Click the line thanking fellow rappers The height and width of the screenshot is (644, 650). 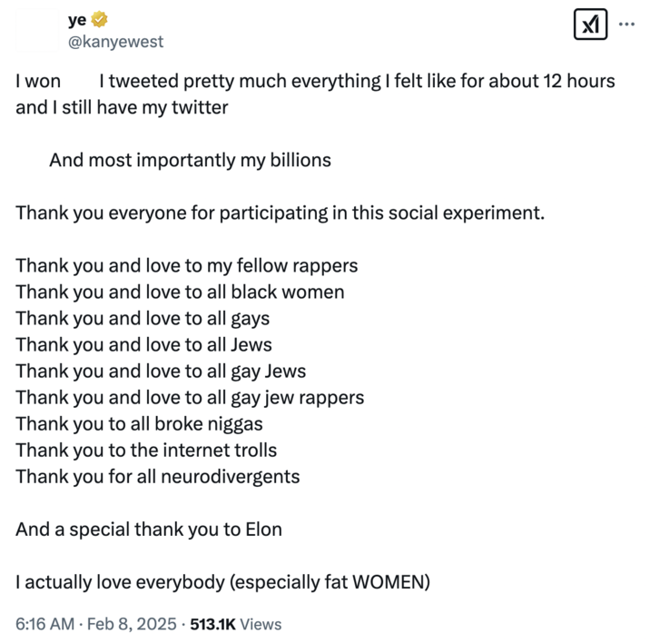click(x=186, y=266)
